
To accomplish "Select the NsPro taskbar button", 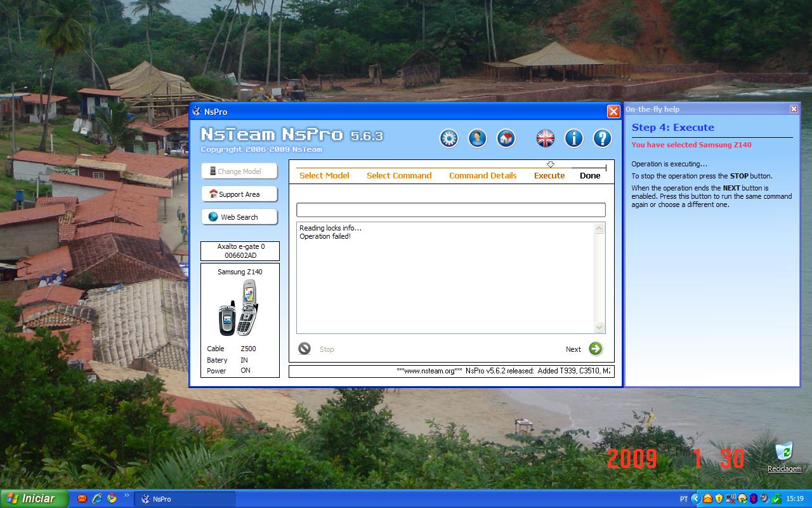I will pos(185,499).
